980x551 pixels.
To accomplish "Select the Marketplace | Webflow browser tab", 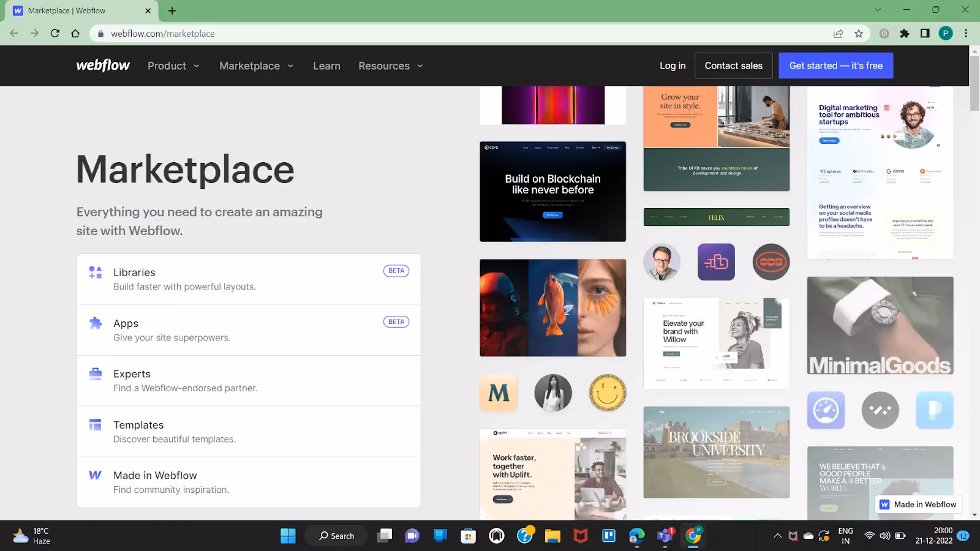I will 81,10.
